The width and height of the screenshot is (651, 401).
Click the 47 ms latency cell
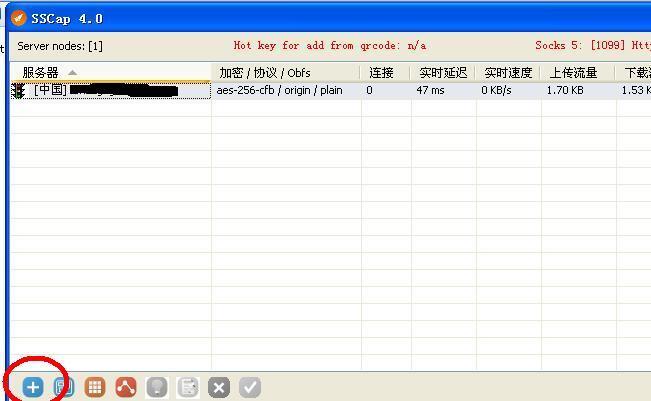click(430, 90)
